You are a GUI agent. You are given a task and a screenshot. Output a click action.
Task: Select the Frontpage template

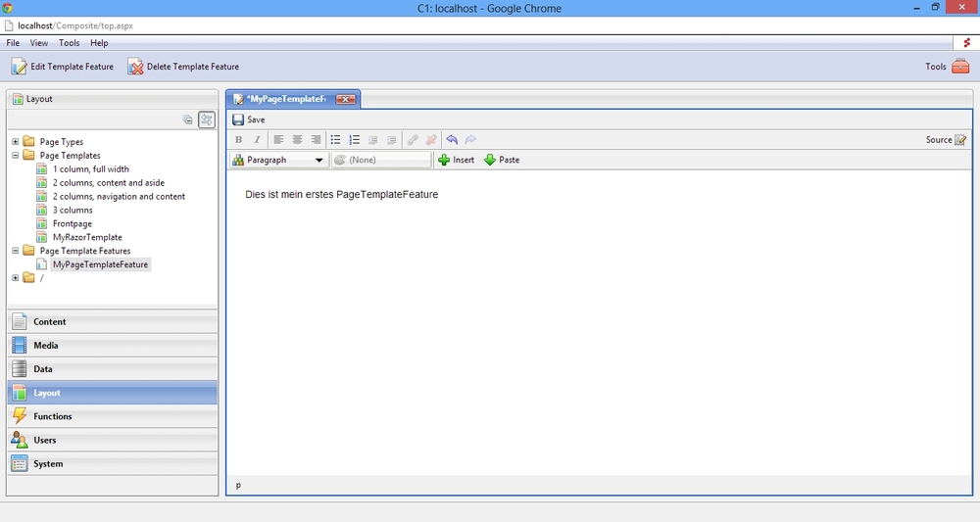click(73, 223)
